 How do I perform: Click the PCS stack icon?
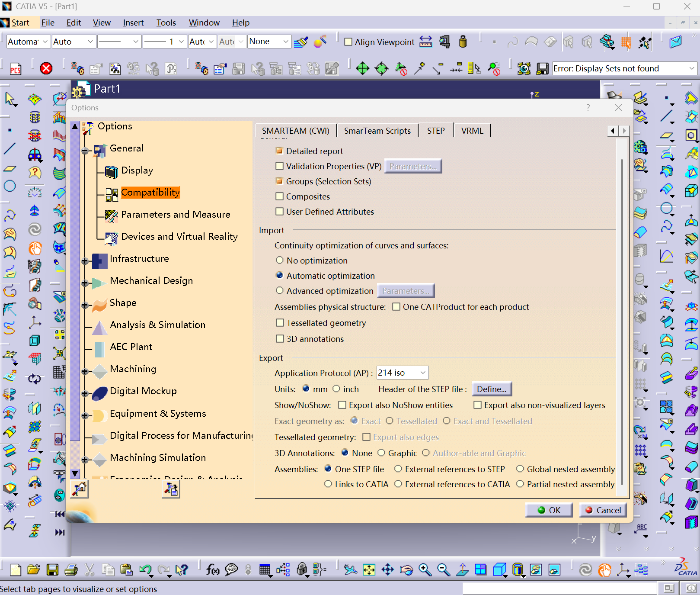[x=16, y=68]
